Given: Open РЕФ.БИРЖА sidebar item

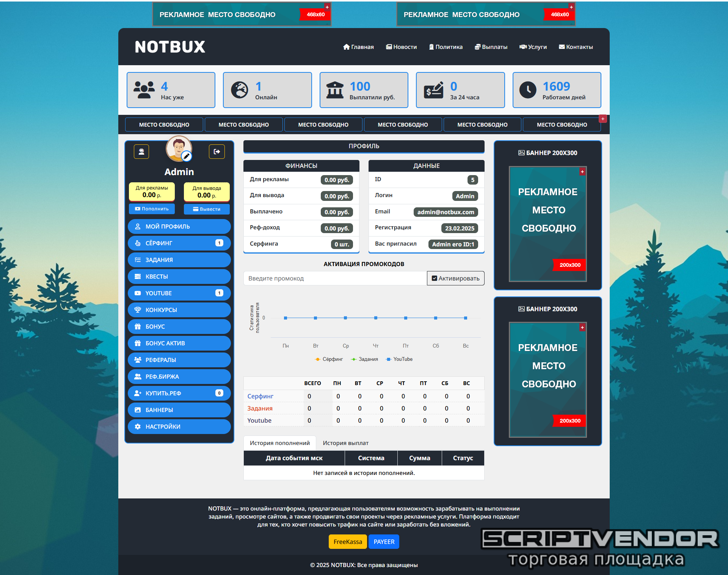Looking at the screenshot, I should [179, 377].
